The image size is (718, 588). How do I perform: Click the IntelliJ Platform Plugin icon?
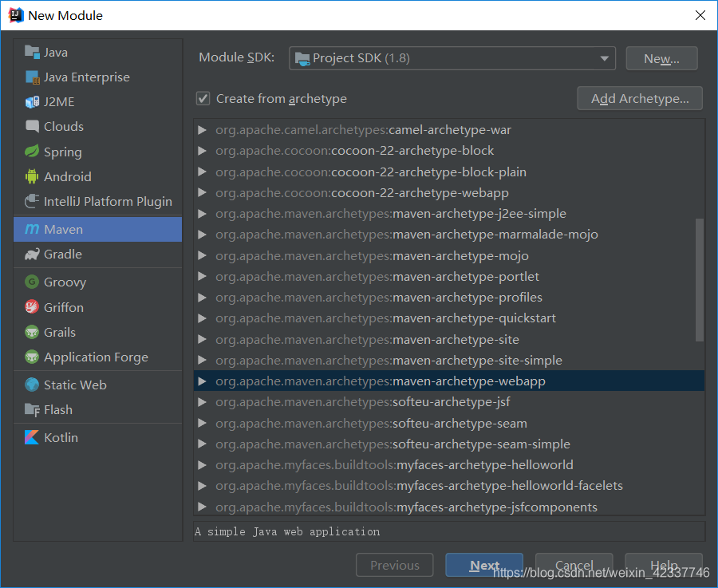(x=32, y=201)
